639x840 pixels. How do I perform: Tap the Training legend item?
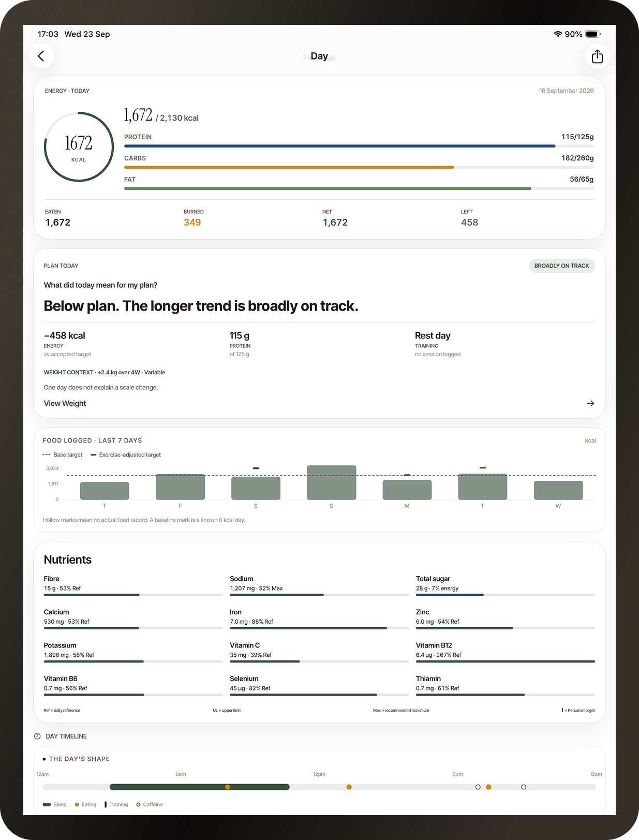tap(116, 804)
